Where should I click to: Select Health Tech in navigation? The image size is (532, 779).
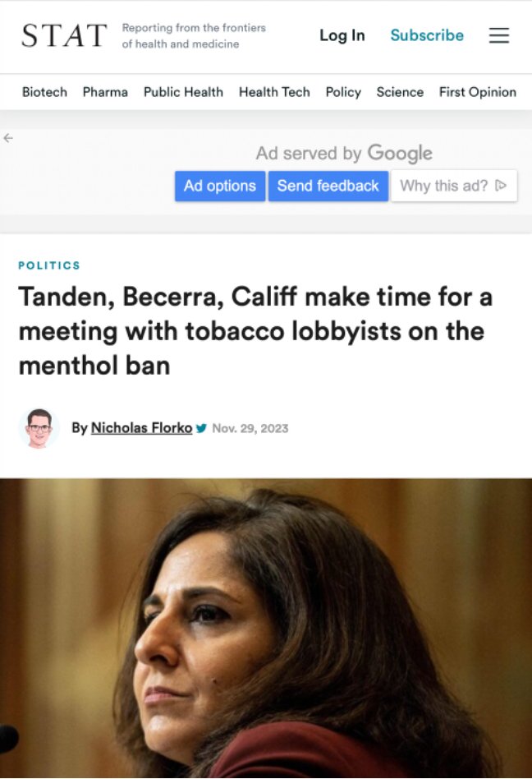(274, 92)
